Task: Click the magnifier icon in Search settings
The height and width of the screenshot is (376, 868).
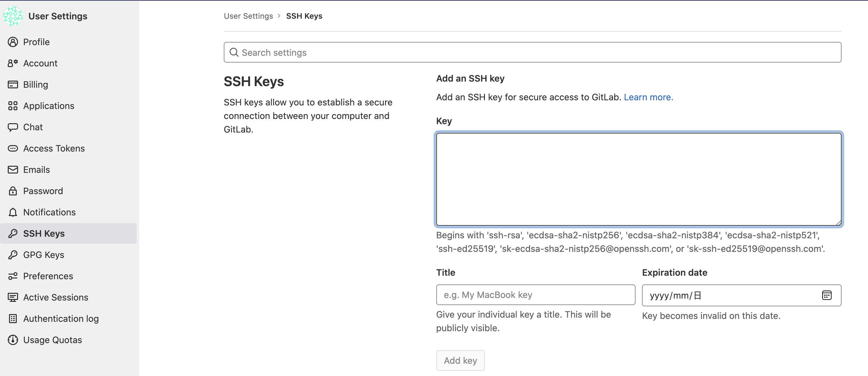Action: point(234,52)
